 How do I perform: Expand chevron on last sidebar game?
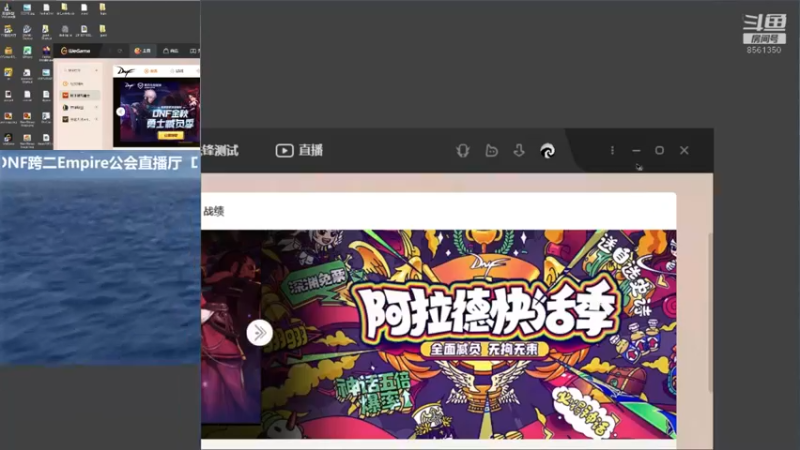tap(96, 119)
